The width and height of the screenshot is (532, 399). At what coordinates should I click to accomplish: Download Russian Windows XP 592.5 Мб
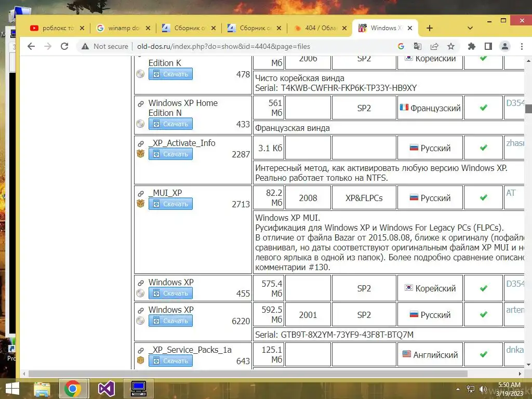(170, 321)
